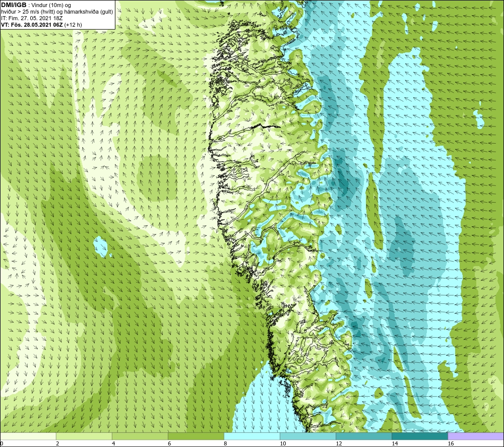Click the 4–6 m/s green legend swatch

[140, 436]
